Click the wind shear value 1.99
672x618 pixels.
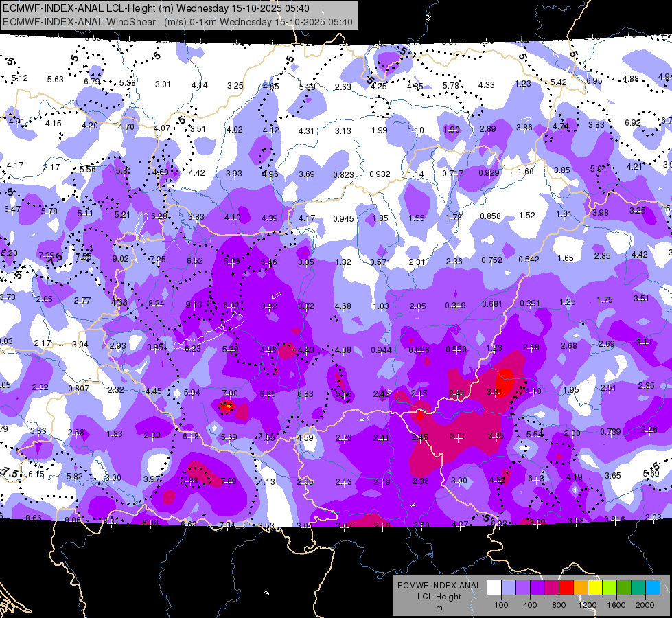[x=380, y=130]
